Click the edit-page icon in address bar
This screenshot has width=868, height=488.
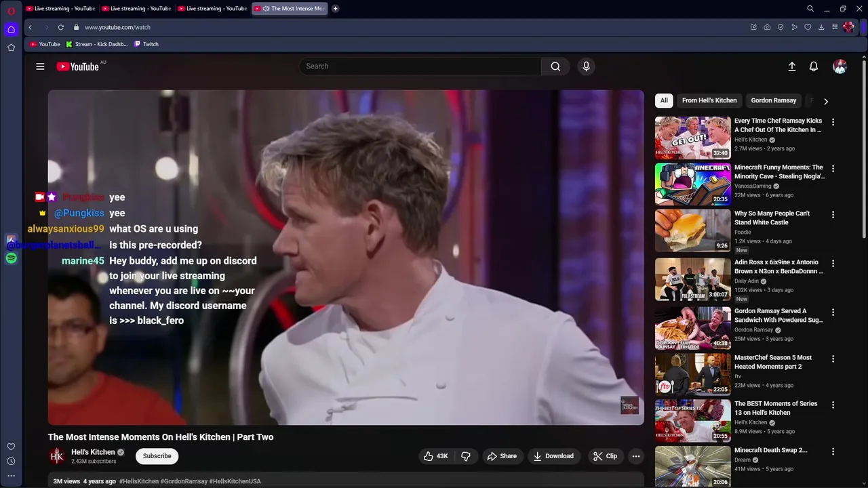click(x=753, y=27)
